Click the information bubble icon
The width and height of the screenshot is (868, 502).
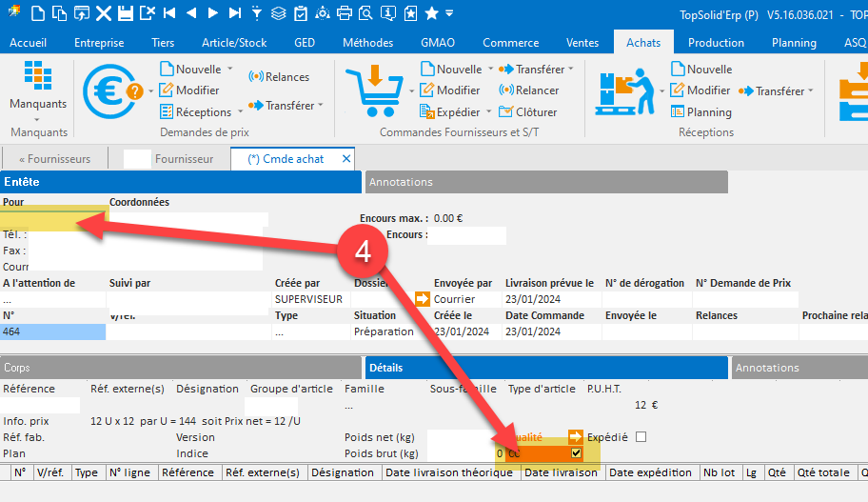point(388,12)
